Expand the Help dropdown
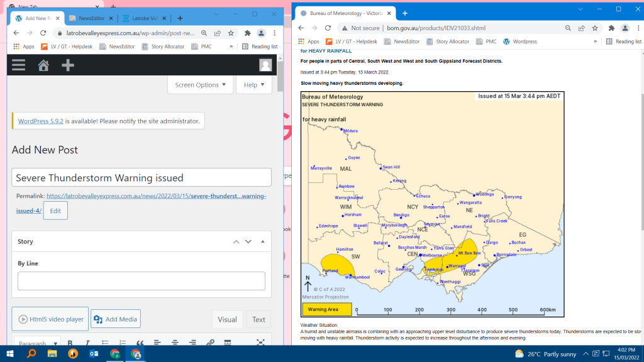Image resolution: width=644 pixels, height=362 pixels. 254,85
